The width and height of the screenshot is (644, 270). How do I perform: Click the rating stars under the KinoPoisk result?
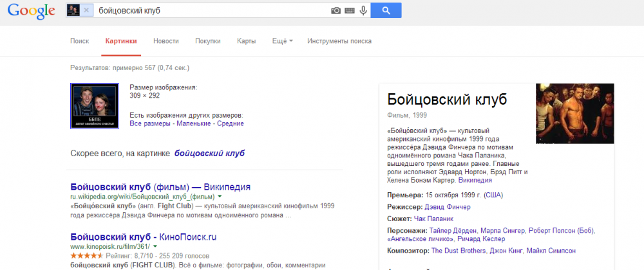pyautogui.click(x=87, y=256)
